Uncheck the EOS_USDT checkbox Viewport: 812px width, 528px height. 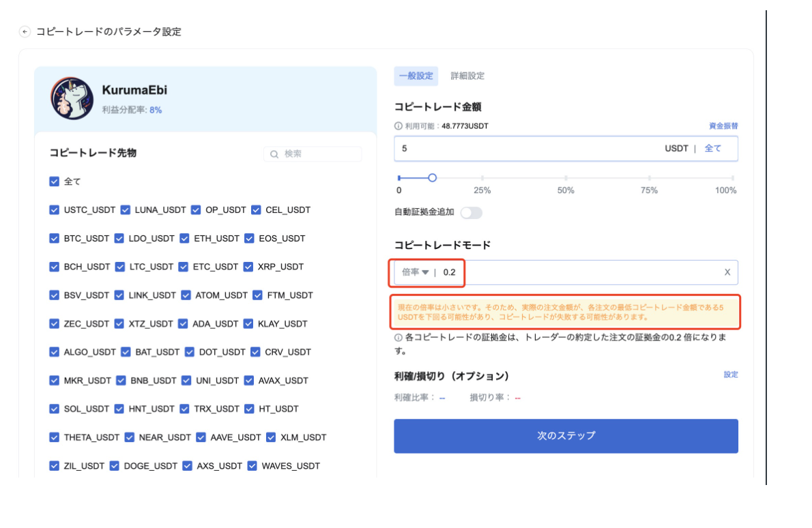click(x=249, y=238)
